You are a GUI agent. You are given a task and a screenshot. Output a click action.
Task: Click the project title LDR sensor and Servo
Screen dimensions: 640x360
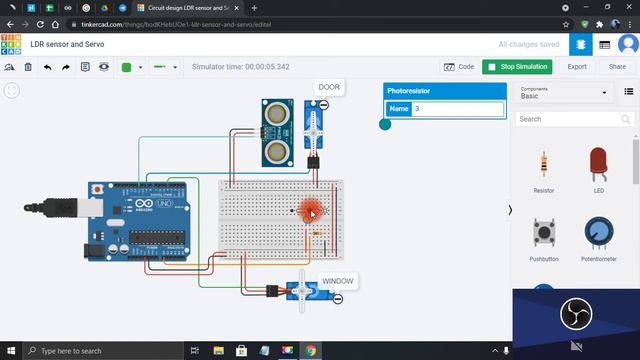tap(67, 44)
